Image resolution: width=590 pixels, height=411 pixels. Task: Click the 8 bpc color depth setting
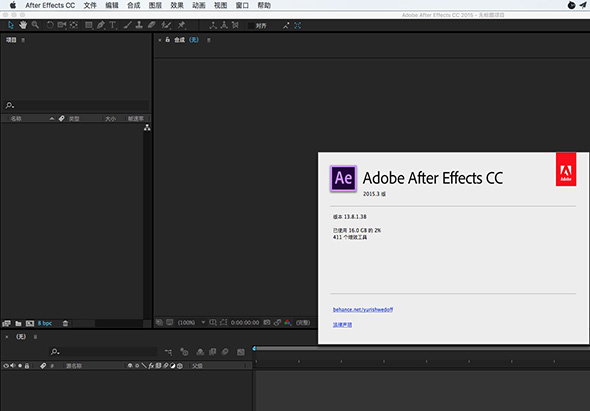[45, 323]
